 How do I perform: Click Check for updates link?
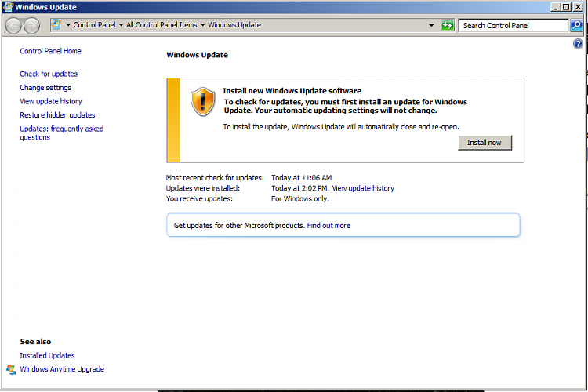coord(49,74)
